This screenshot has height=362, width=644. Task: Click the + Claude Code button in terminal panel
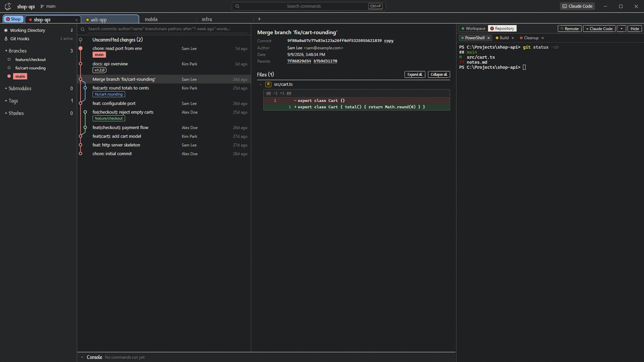pos(599,29)
